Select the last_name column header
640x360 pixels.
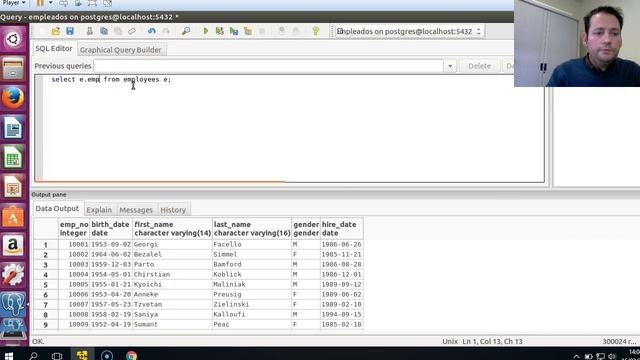point(252,229)
